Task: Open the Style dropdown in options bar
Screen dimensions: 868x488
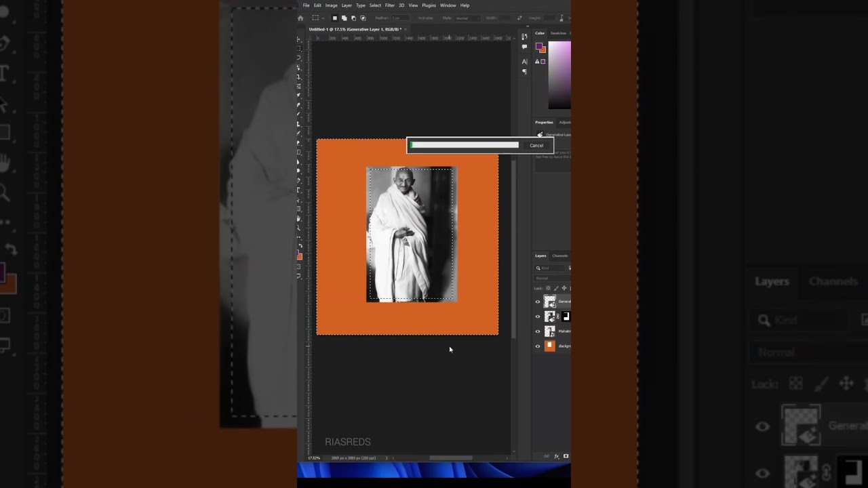Action: (x=468, y=18)
